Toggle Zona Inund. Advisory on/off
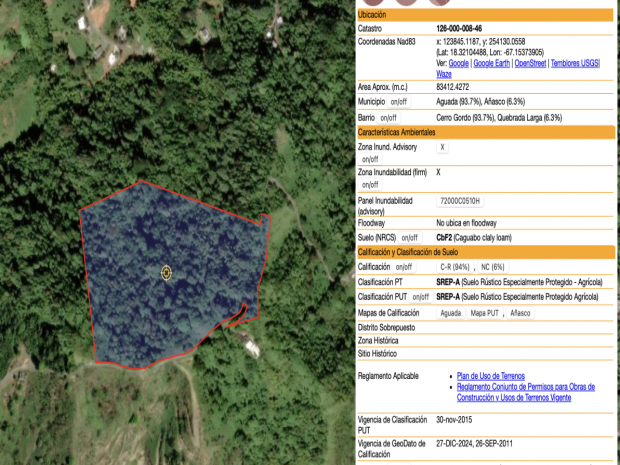620x465 pixels. (x=370, y=159)
